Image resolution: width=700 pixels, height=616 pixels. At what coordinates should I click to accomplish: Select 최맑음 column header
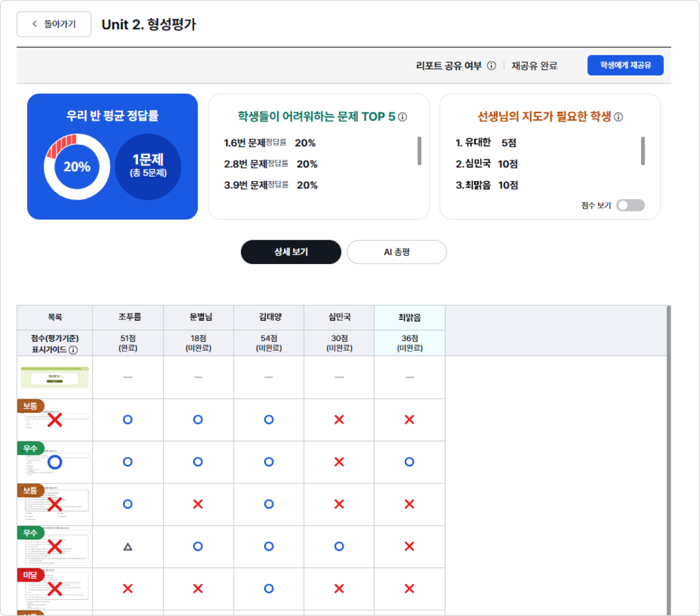coord(410,318)
